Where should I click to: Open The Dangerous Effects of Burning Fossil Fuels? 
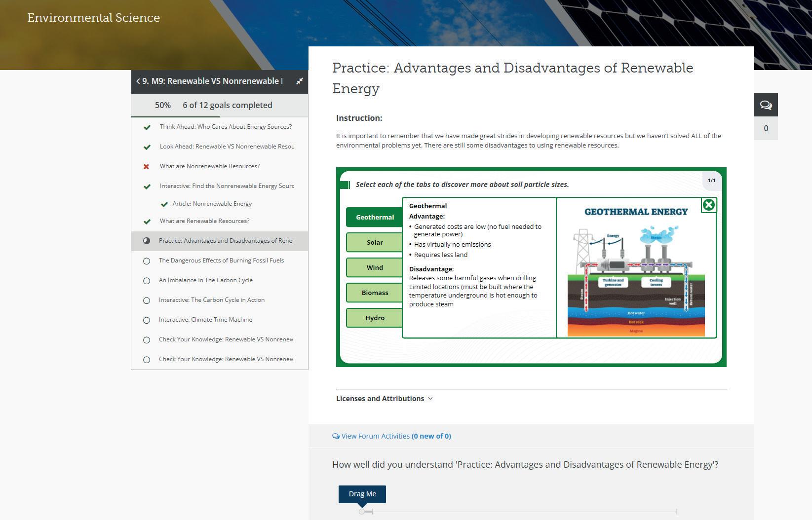pos(221,260)
